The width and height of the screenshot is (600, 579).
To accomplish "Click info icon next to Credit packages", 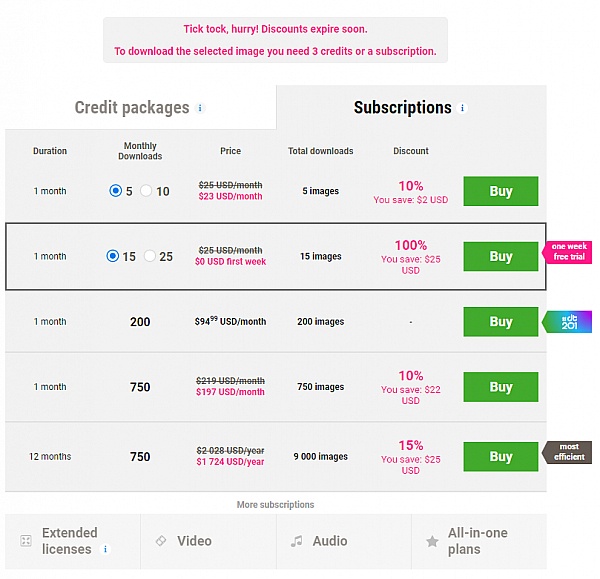I will point(200,108).
